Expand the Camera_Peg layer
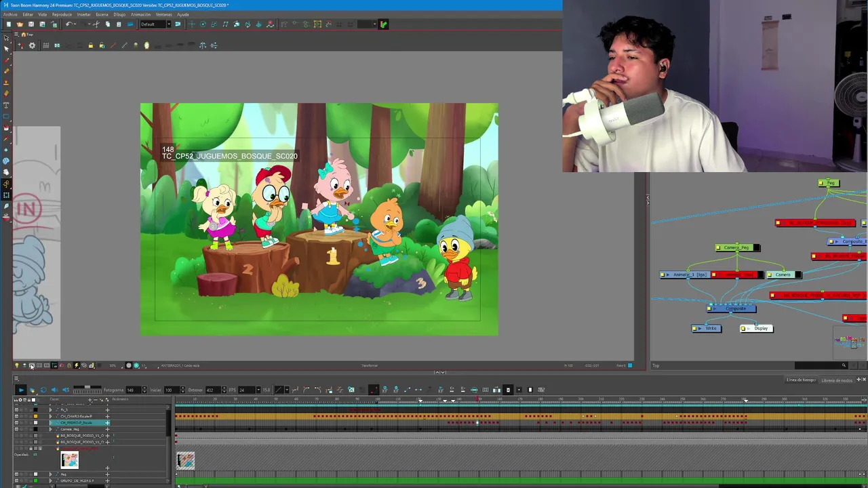Screen dimensions: 868x488 (x=50, y=429)
